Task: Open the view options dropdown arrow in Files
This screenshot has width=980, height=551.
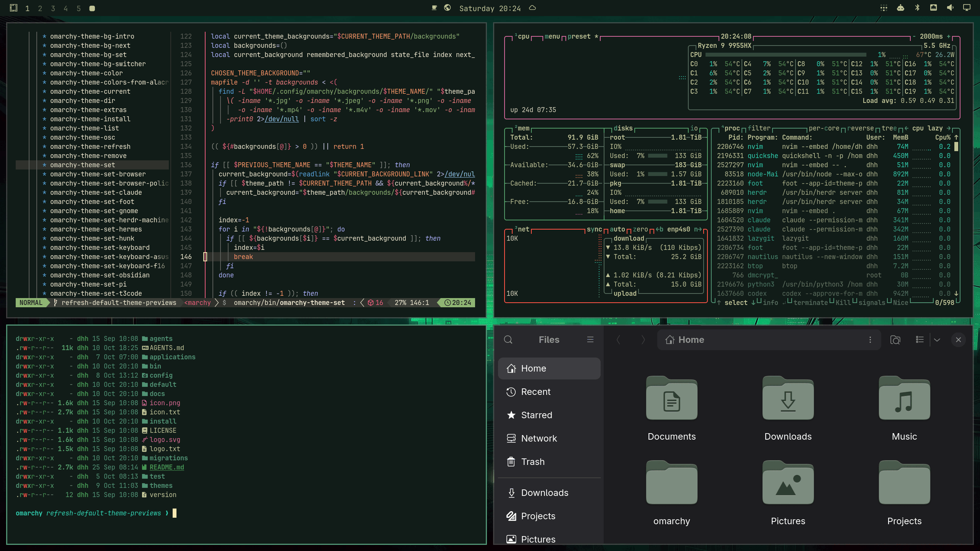Action: pyautogui.click(x=937, y=339)
